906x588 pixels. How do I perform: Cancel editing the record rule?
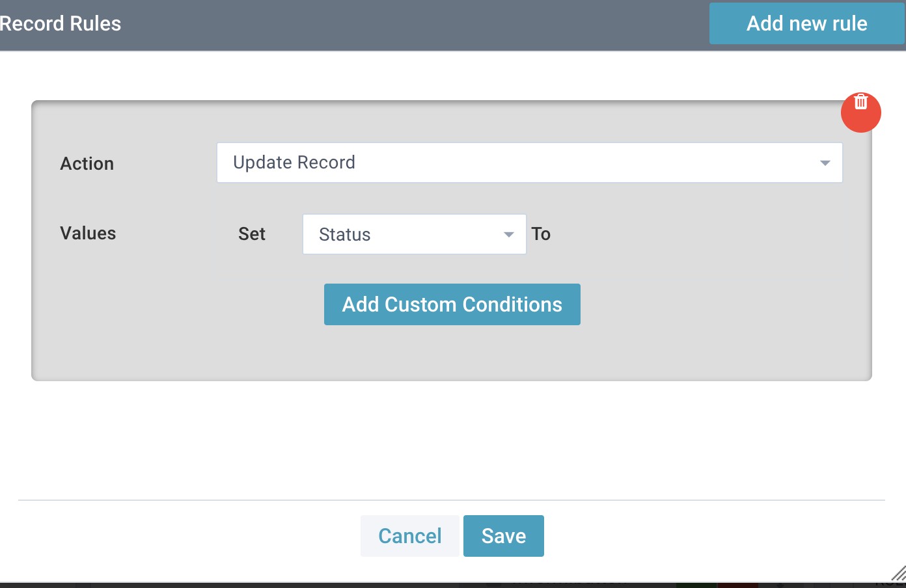pos(409,535)
